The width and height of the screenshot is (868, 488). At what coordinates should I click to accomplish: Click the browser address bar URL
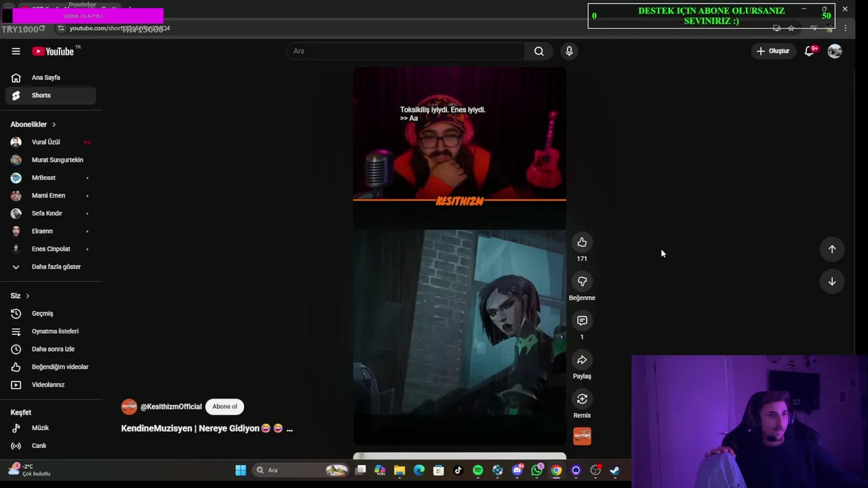click(x=119, y=28)
